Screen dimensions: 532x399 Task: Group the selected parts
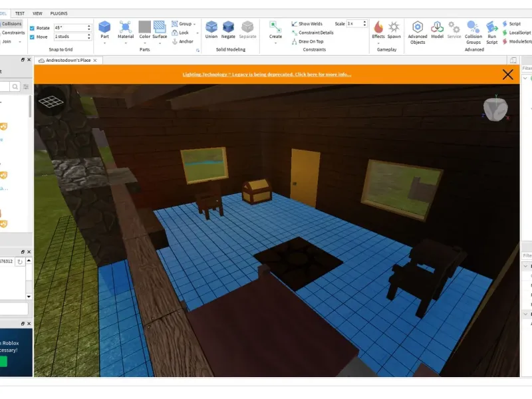coord(182,24)
